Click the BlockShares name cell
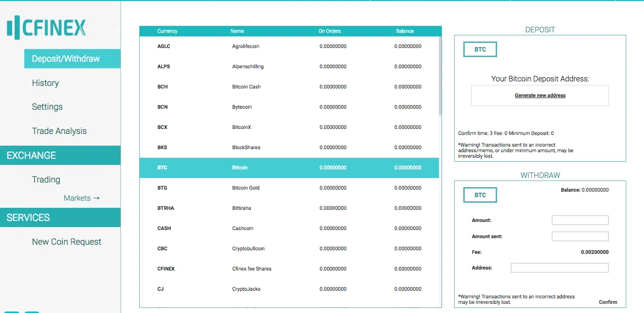The image size is (644, 313). point(246,148)
